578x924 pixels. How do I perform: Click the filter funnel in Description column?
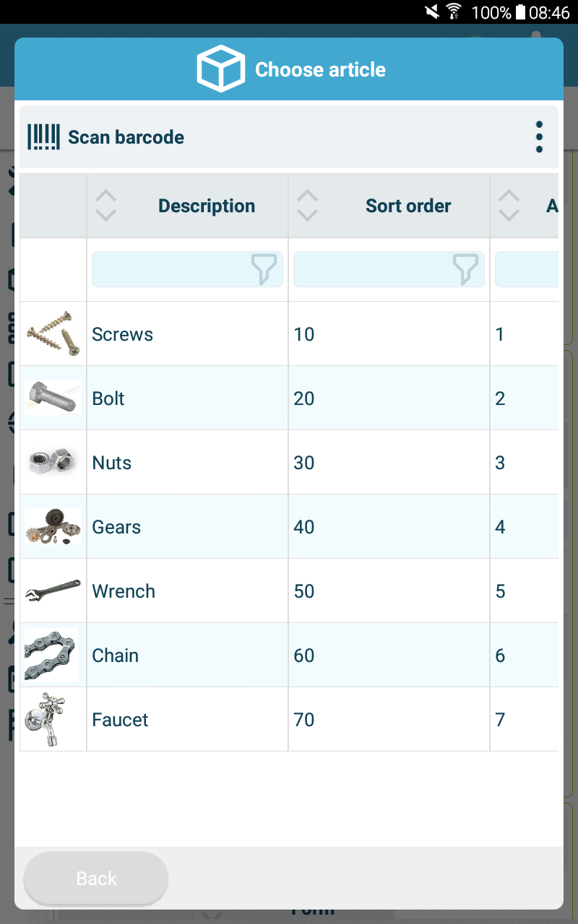(x=264, y=269)
